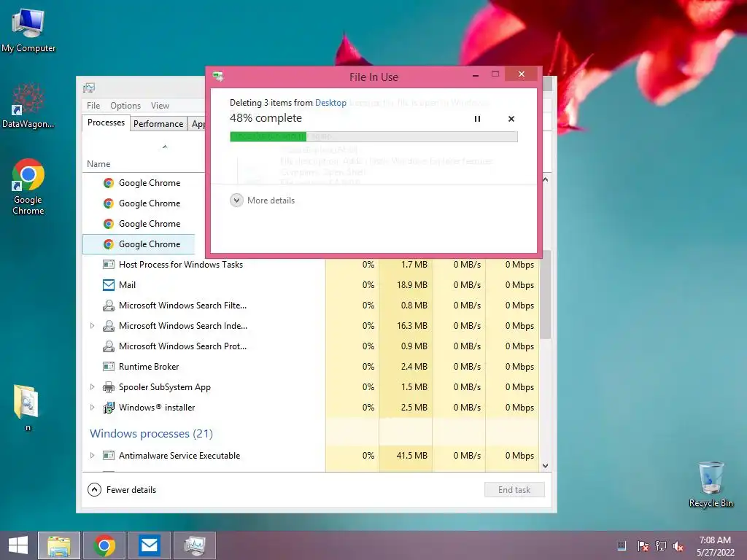
Task: Click the network tray icon
Action: [661, 546]
